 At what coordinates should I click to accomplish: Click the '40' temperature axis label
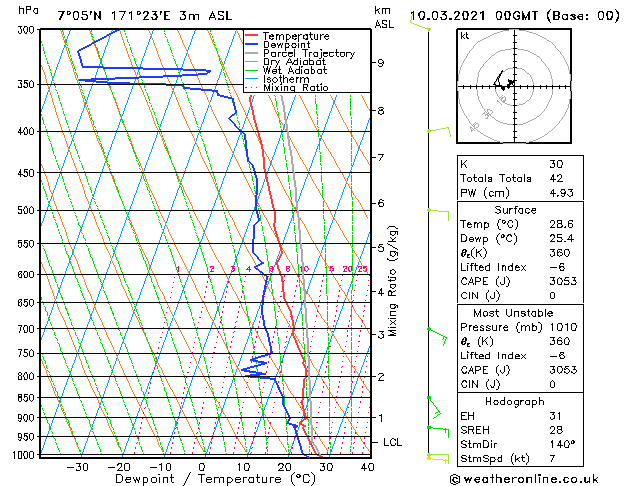(367, 468)
